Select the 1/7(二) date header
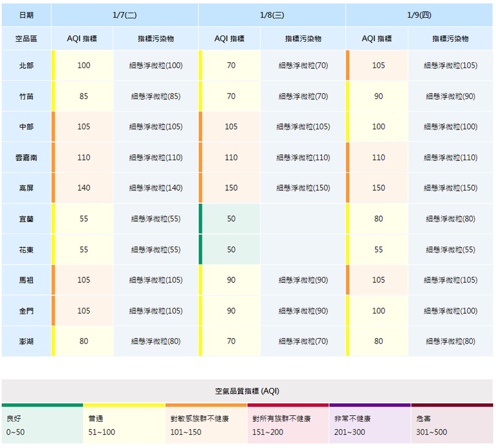The image size is (496, 448). tap(124, 15)
